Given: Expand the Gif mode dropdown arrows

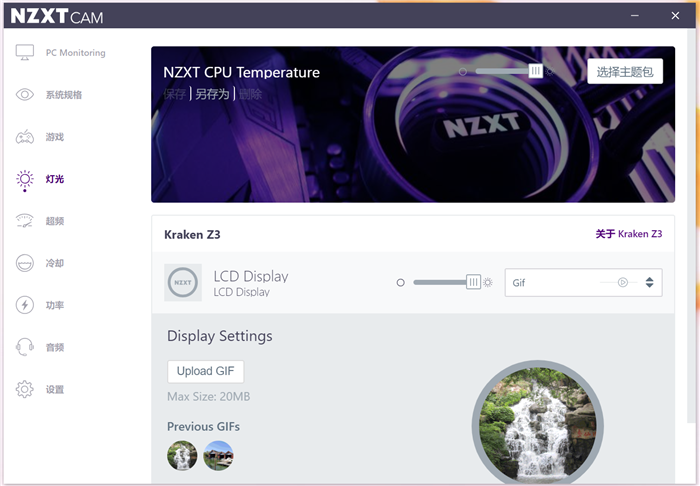Looking at the screenshot, I should (x=650, y=282).
